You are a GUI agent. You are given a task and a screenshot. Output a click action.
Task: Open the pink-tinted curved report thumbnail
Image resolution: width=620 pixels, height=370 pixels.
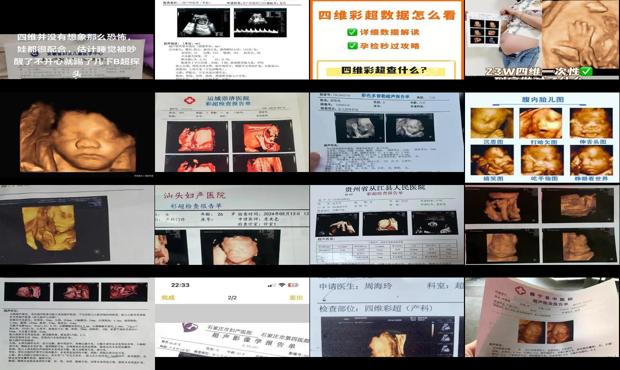point(542,317)
